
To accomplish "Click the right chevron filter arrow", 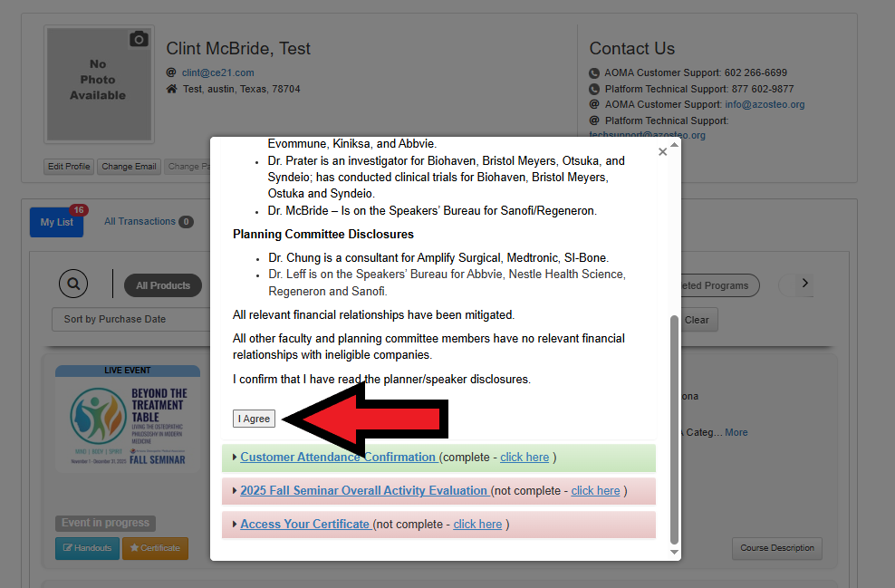I will pos(804,284).
